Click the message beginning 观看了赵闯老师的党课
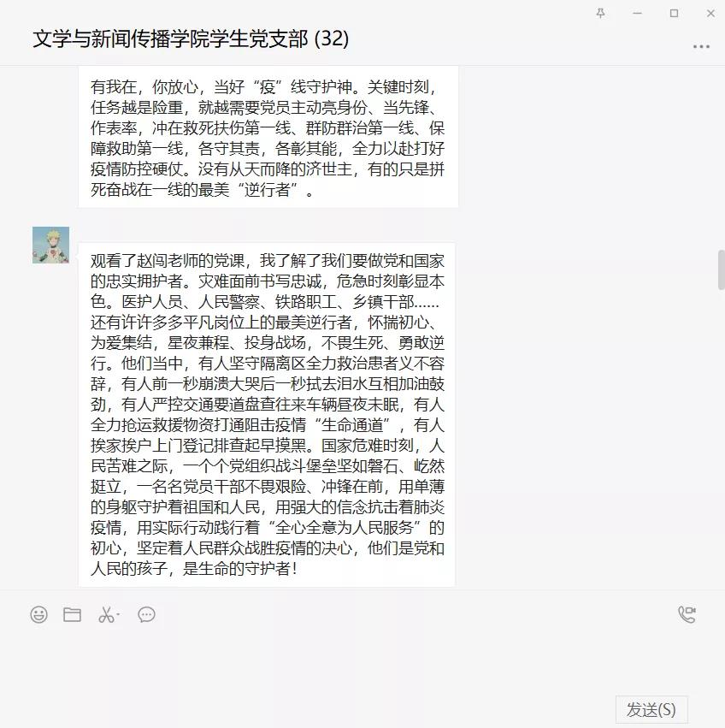Viewport: 725px width, 728px height. (267, 414)
